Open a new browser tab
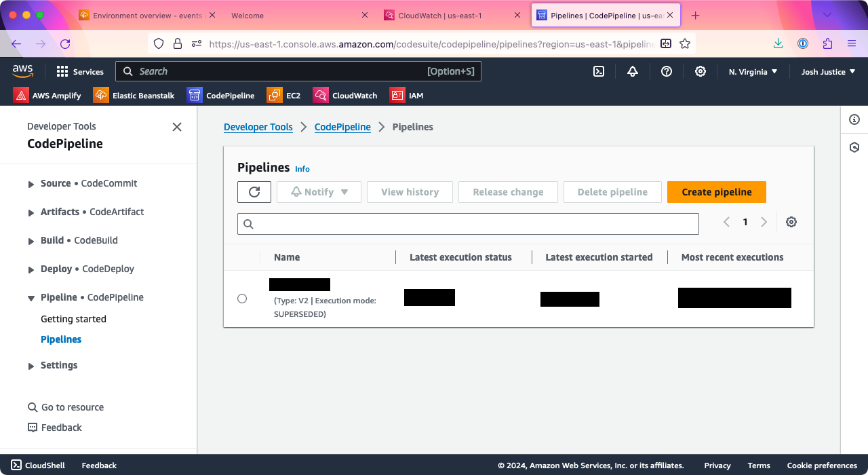The height and width of the screenshot is (475, 868). [695, 15]
